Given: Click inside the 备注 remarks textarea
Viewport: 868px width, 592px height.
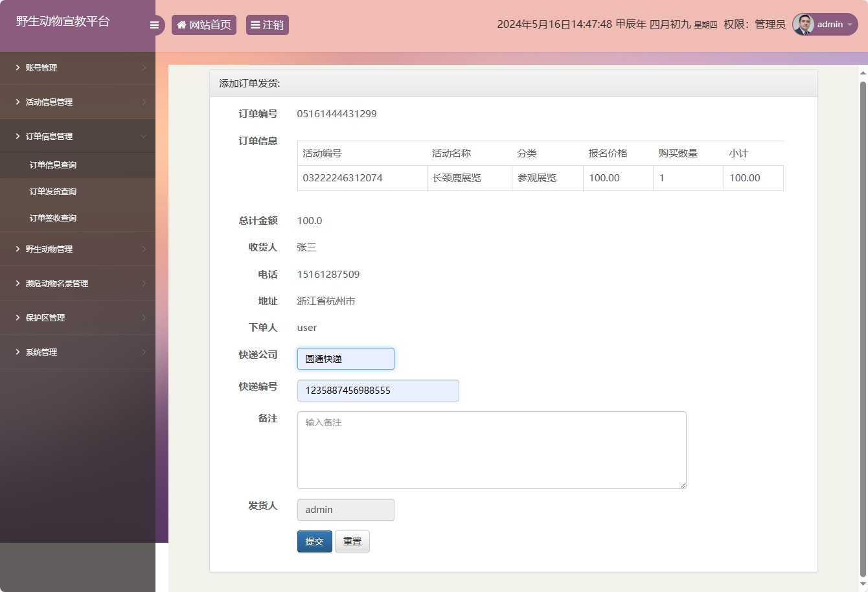Looking at the screenshot, I should click(x=491, y=450).
